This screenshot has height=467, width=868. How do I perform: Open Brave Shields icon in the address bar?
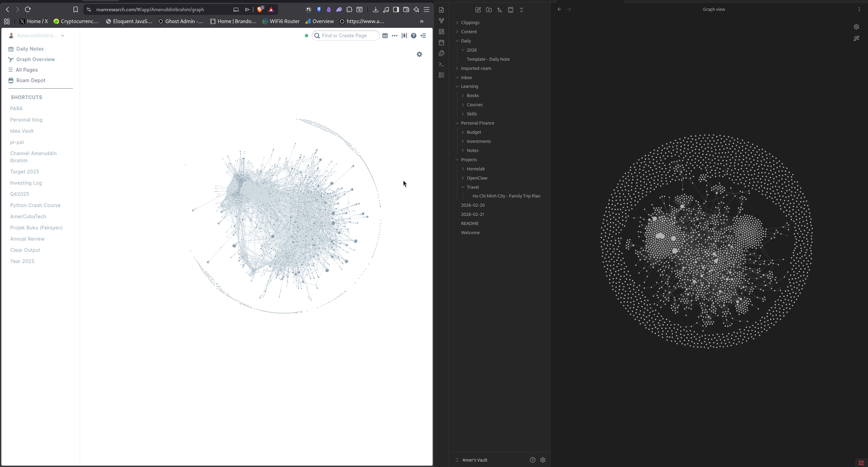[260, 9]
